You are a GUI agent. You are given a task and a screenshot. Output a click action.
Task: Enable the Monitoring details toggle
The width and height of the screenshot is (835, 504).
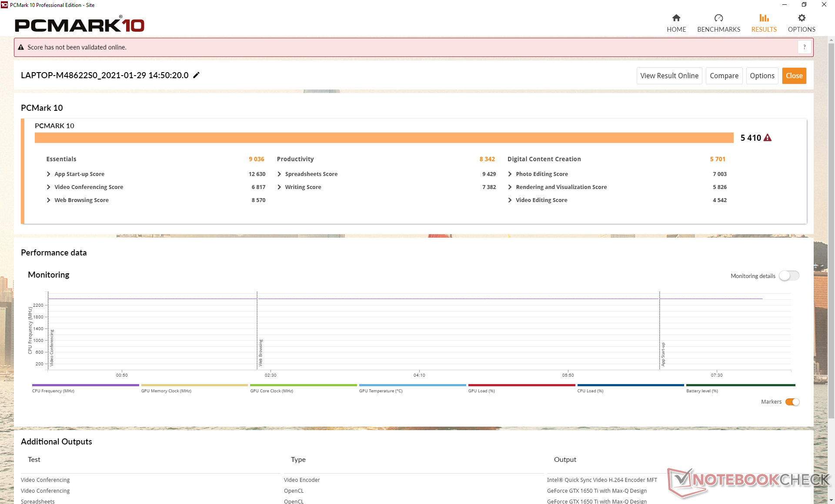pyautogui.click(x=789, y=276)
